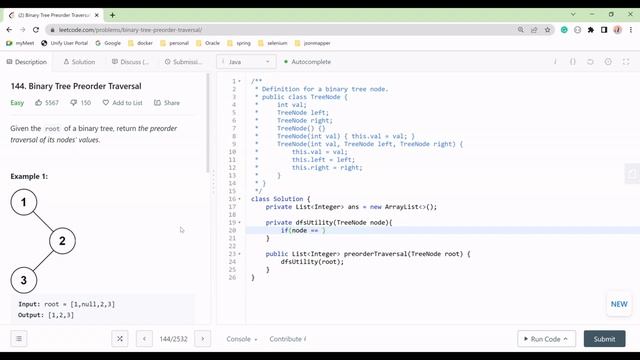Click the feedback icon on right edge
The height and width of the screenshot is (360, 640).
[632, 174]
